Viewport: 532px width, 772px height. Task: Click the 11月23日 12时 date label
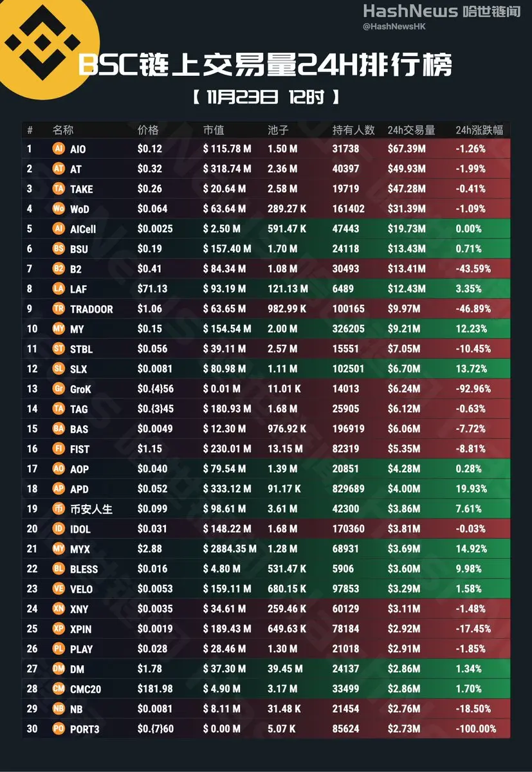[266, 97]
